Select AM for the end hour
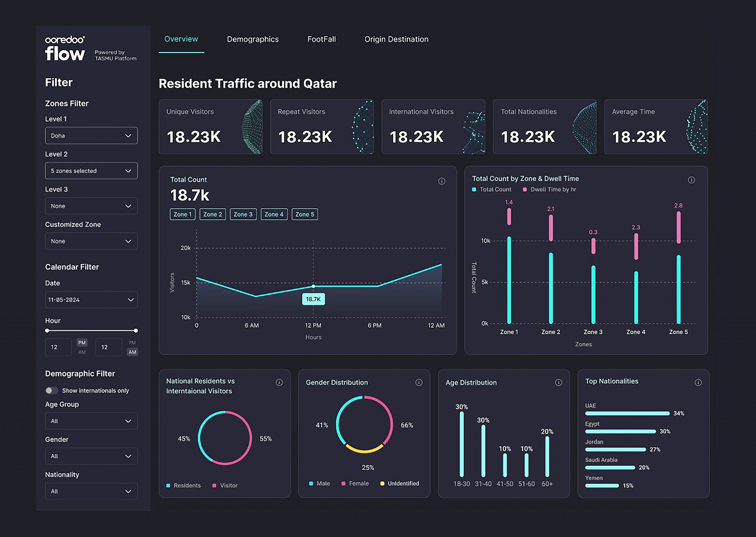 pyautogui.click(x=132, y=352)
